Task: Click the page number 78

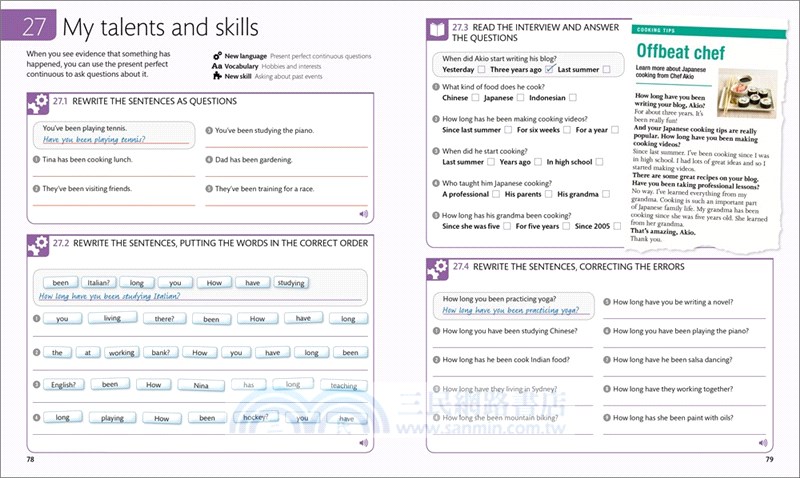Action: tap(31, 459)
